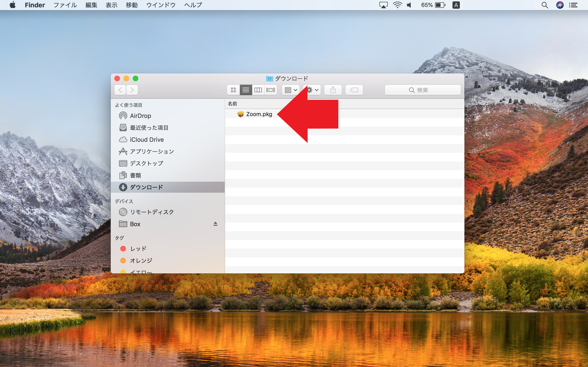Open AirDrop in the sidebar
588x367 pixels.
pos(140,116)
